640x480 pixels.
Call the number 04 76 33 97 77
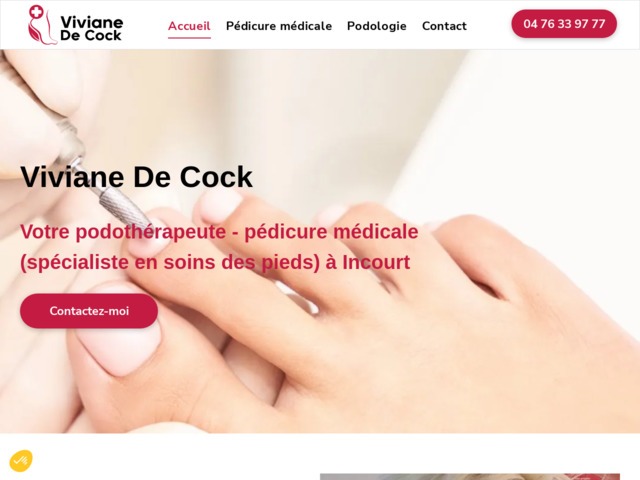[564, 24]
